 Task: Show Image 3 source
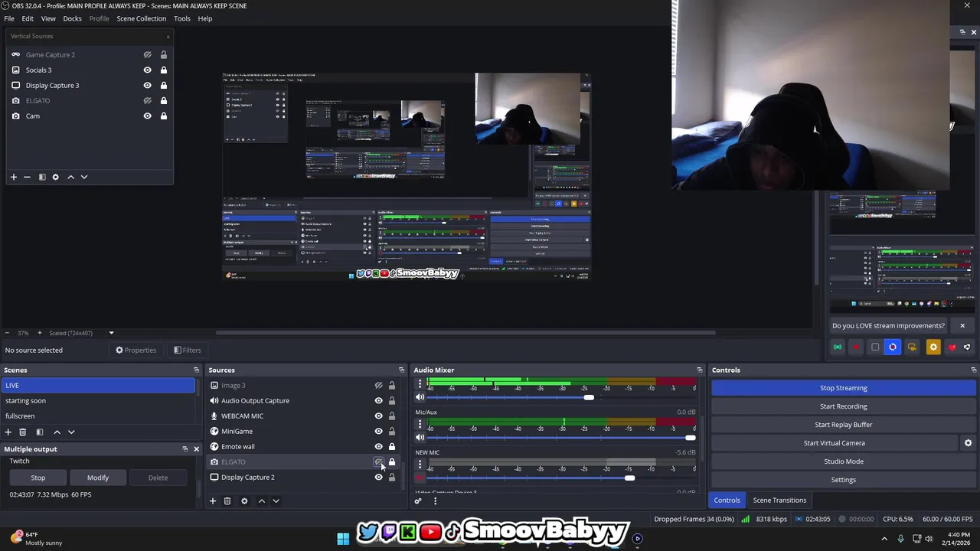tap(378, 385)
